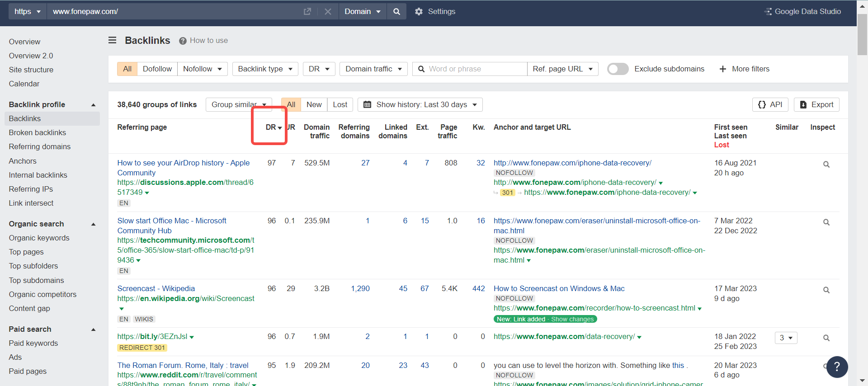Sort by Domain traffic column
The height and width of the screenshot is (386, 868).
click(x=316, y=132)
